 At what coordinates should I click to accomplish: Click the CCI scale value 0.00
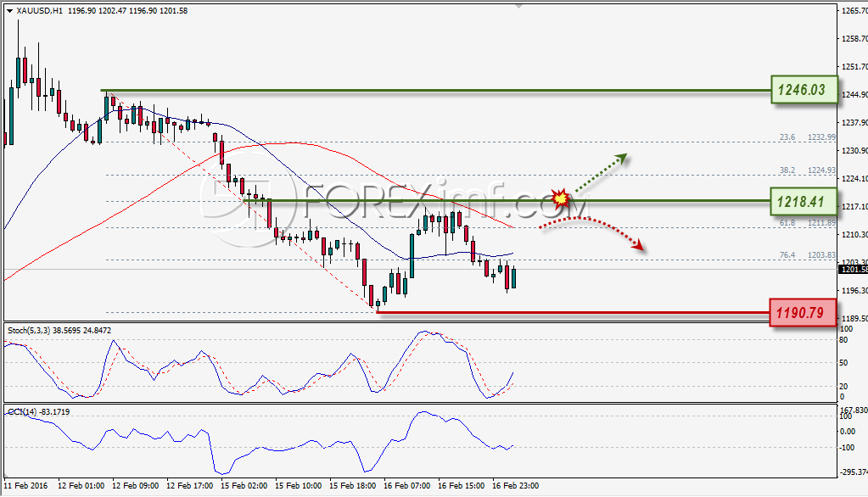[847, 431]
